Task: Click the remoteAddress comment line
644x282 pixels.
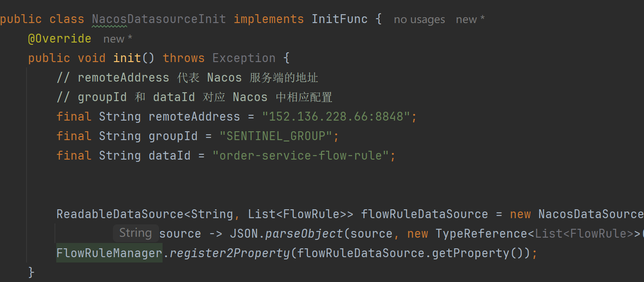Action: click(x=187, y=78)
